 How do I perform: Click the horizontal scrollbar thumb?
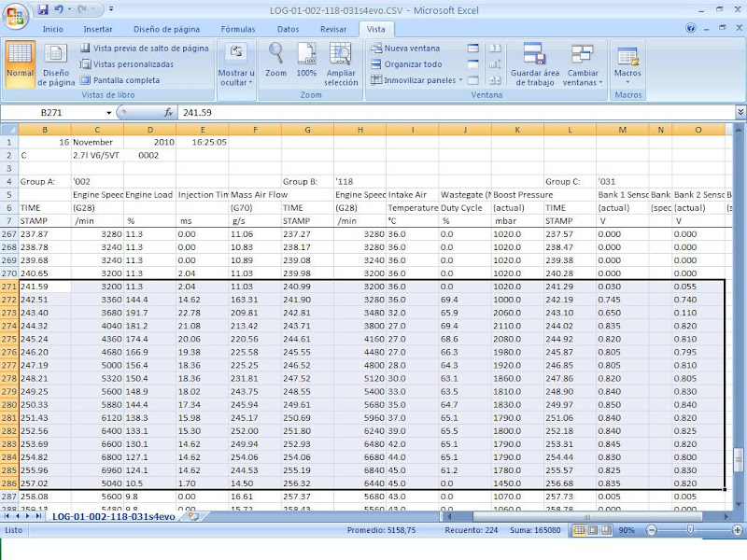tap(587, 516)
